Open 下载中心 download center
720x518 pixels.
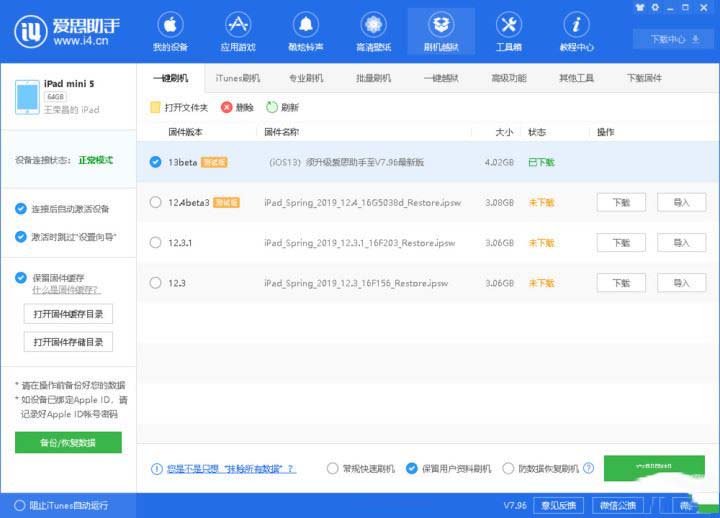pyautogui.click(x=675, y=39)
